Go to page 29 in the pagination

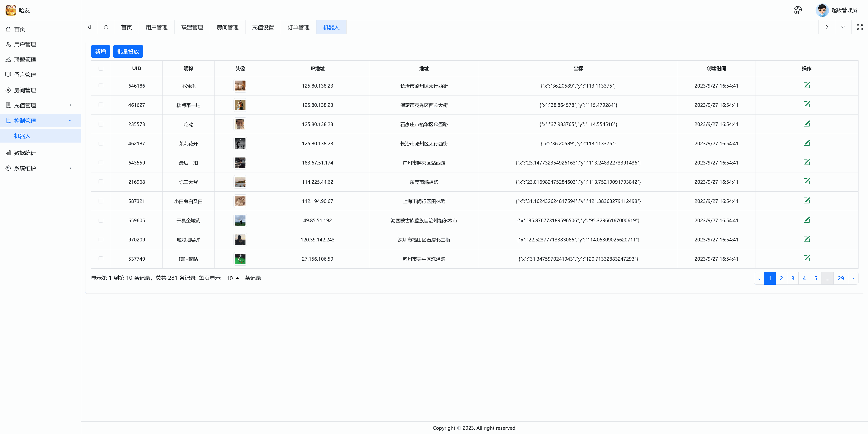coord(840,278)
